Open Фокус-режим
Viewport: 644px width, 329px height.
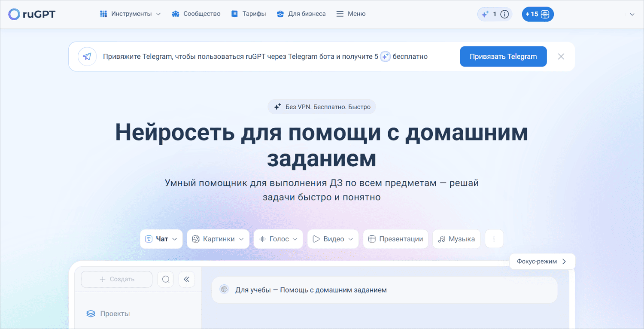coord(542,261)
